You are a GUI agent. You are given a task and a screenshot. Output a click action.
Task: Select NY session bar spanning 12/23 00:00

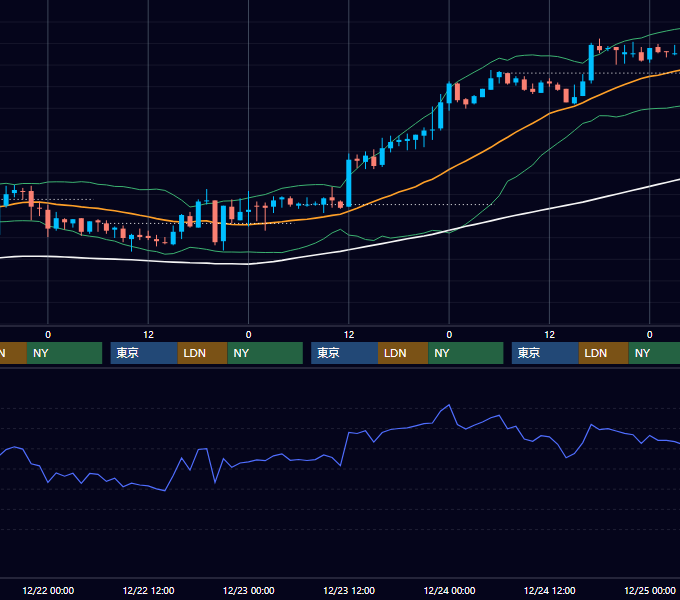click(x=265, y=353)
